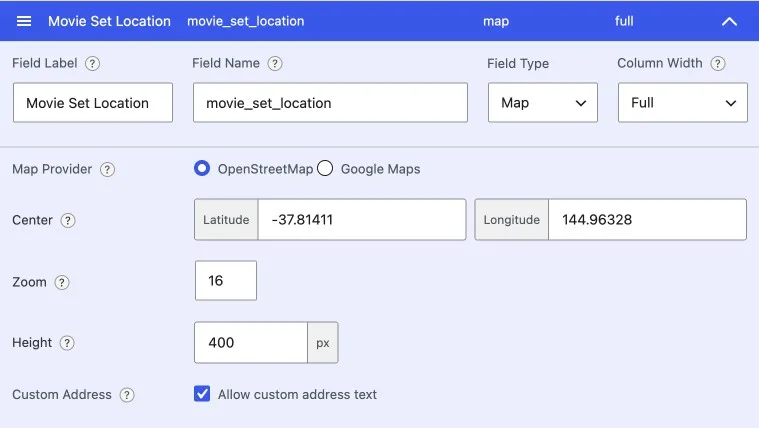Image resolution: width=759 pixels, height=428 pixels.
Task: Click the Zoom value field
Action: pyautogui.click(x=226, y=280)
